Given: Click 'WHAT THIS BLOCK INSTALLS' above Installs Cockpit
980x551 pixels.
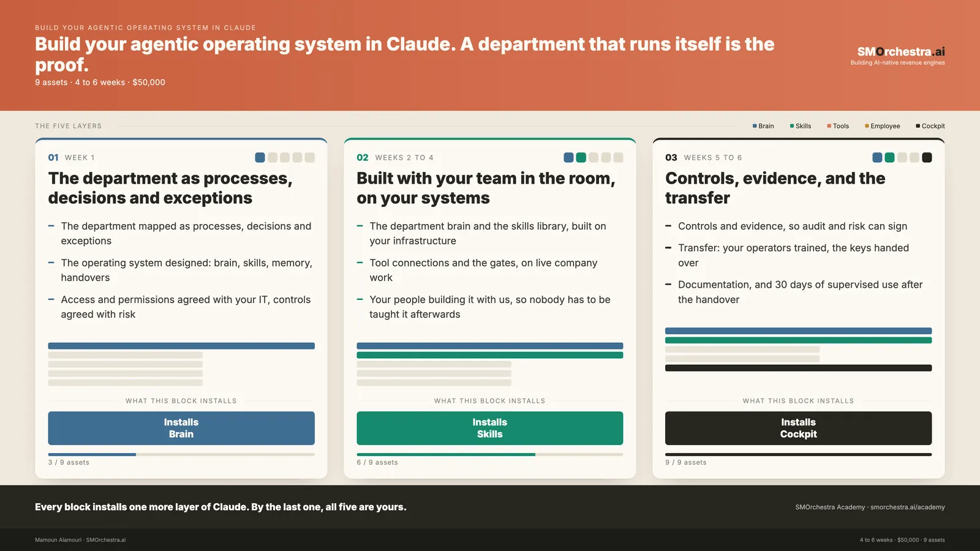Looking at the screenshot, I should [799, 401].
